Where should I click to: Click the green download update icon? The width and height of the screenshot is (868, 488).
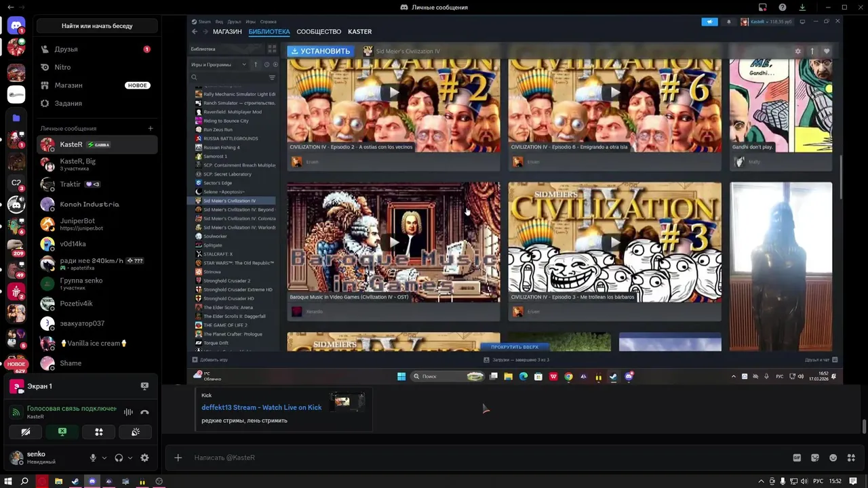802,7
